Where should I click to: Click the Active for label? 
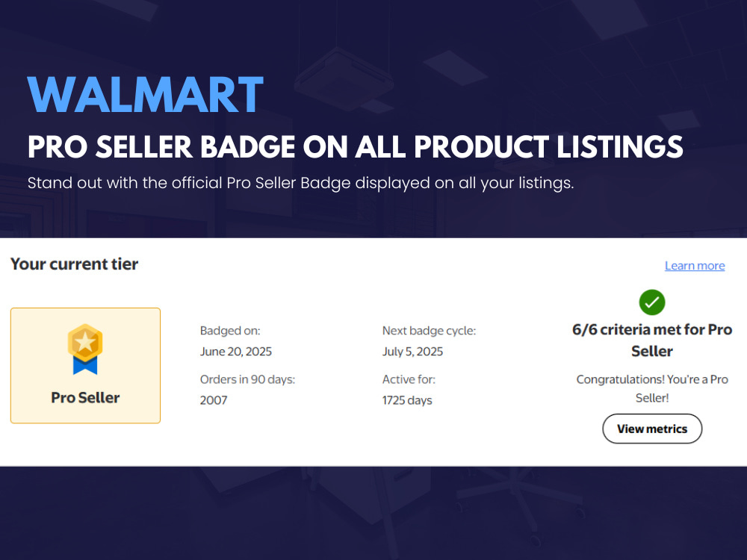click(409, 379)
